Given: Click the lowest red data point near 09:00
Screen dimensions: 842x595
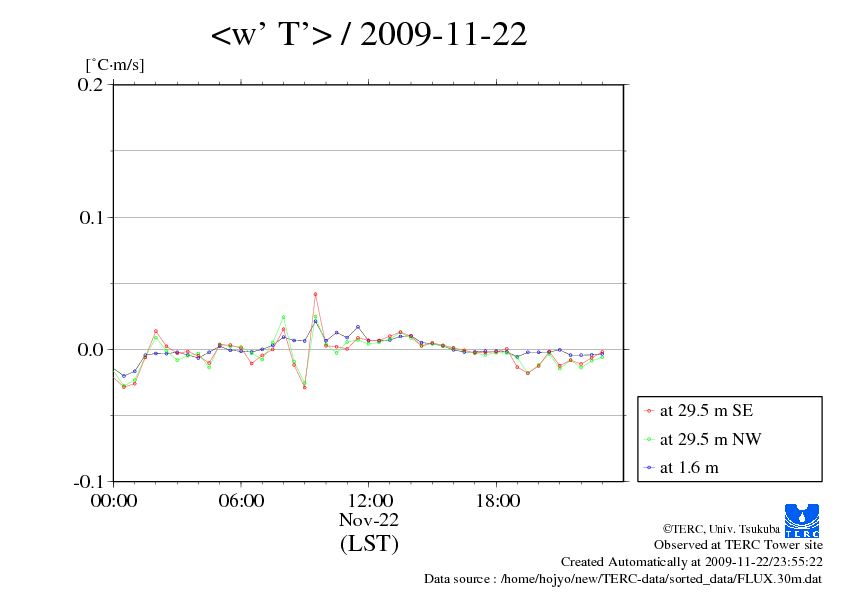Looking at the screenshot, I should click(x=304, y=387).
